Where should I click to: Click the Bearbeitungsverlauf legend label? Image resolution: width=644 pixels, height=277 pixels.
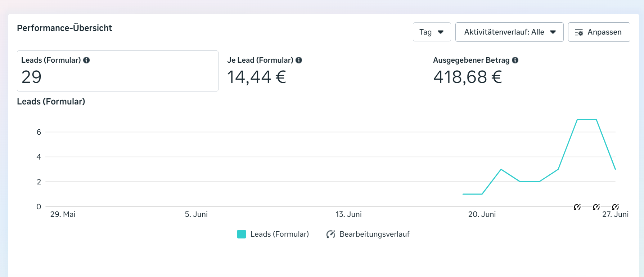(374, 234)
